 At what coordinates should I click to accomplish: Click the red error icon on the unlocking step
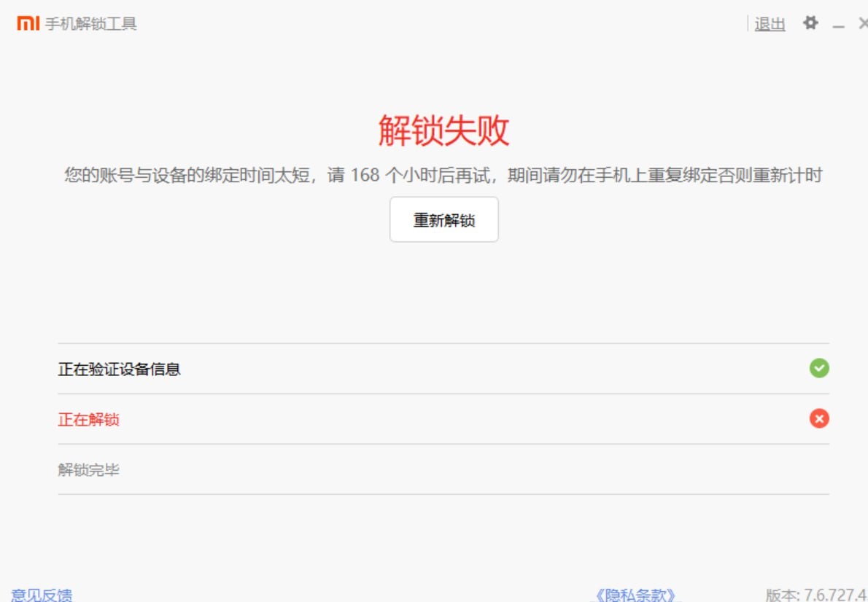pos(819,419)
